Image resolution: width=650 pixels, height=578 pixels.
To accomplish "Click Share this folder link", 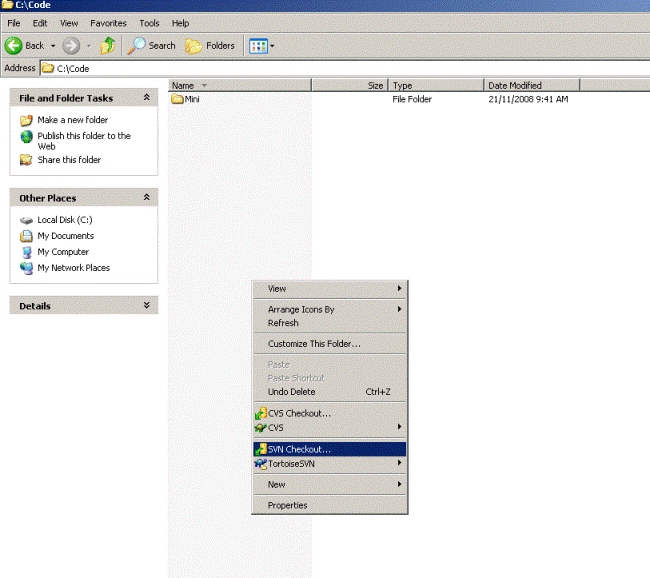I will point(69,160).
